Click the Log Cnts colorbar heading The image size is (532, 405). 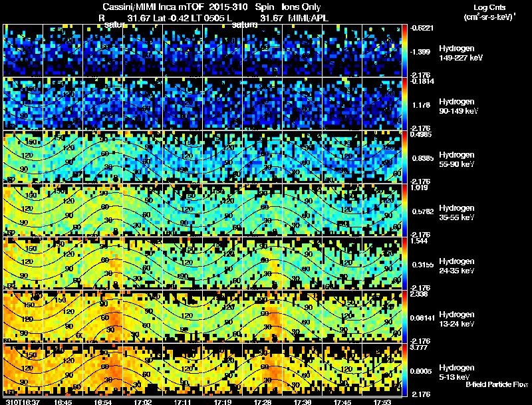point(489,7)
